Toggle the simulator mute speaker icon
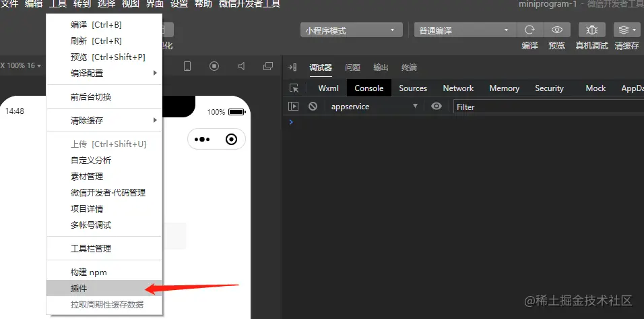Viewport: 644px width, 319px height. pyautogui.click(x=241, y=66)
